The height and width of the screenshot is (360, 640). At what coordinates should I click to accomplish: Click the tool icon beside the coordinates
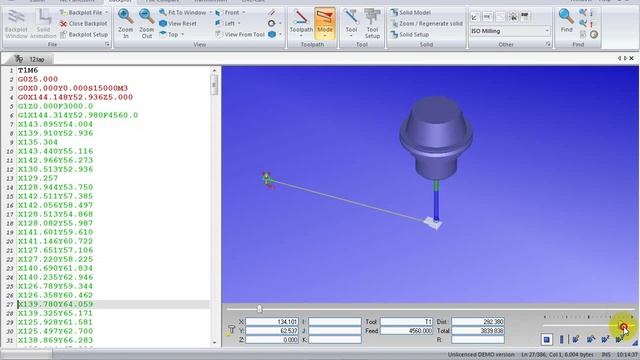tap(231, 330)
